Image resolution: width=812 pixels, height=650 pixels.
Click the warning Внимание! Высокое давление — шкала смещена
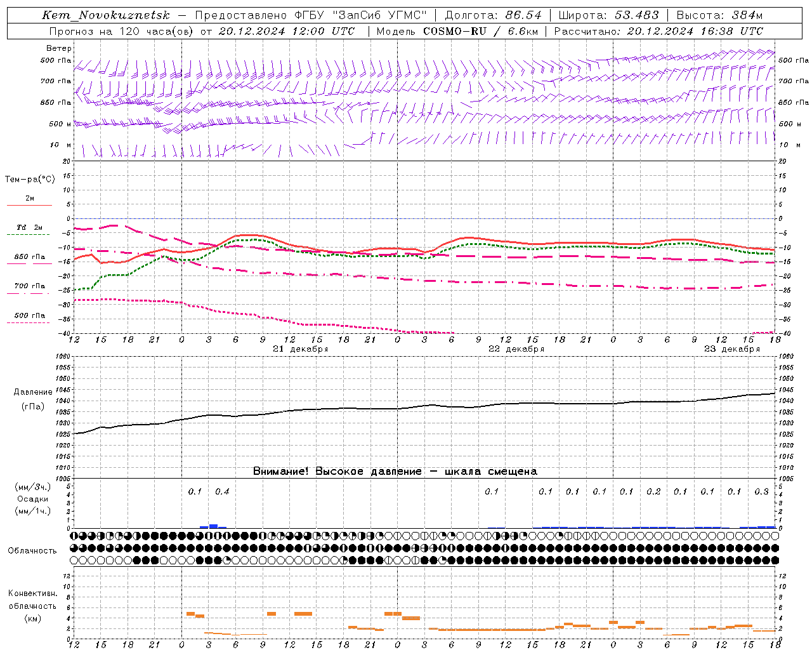coord(395,472)
